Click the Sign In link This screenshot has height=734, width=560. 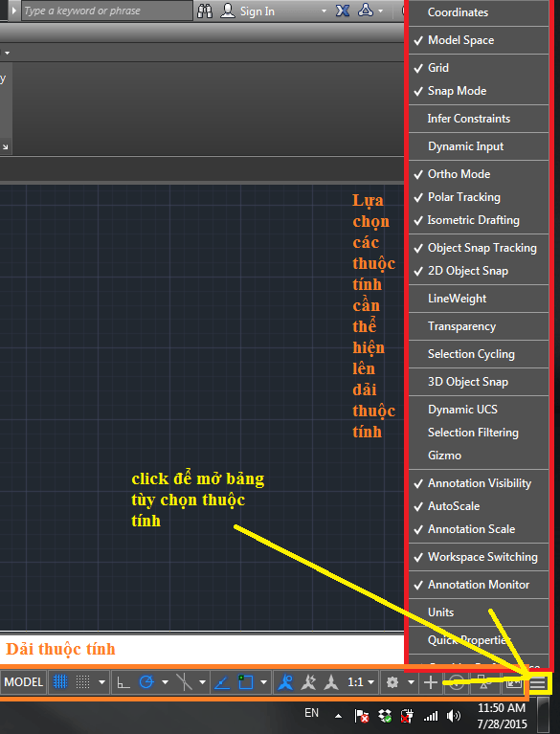(258, 11)
